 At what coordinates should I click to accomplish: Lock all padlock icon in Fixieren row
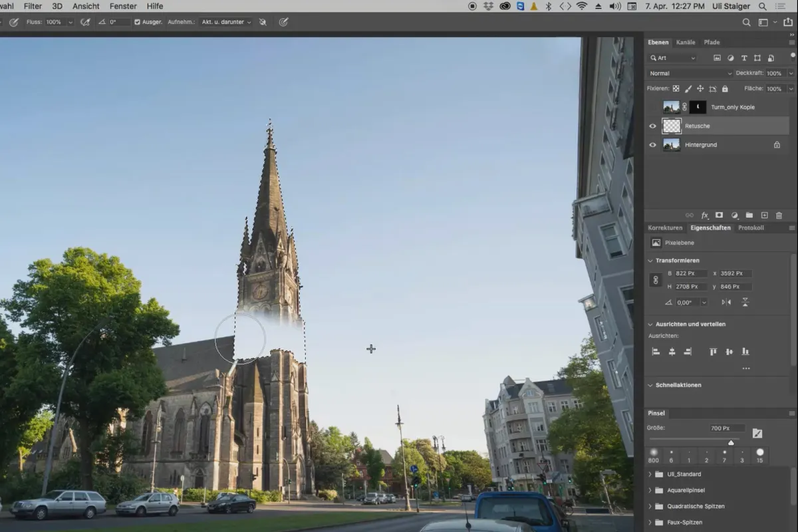(x=725, y=88)
